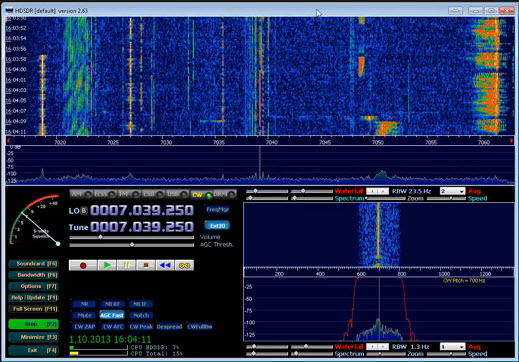519x362 pixels.
Task: Click the upper RBW right stepper arrow
Action: click(x=383, y=191)
